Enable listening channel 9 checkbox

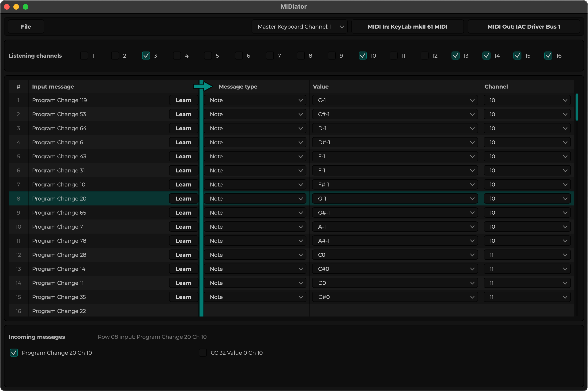tap(332, 56)
